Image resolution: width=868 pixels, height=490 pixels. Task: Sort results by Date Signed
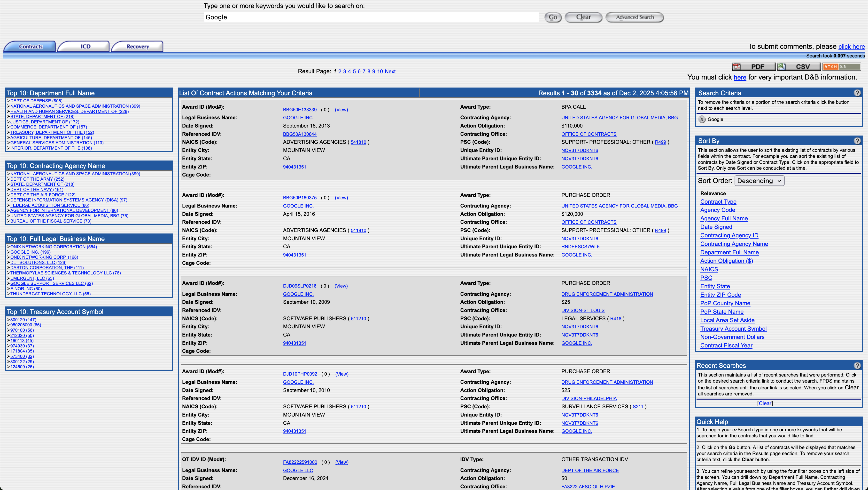[716, 227]
